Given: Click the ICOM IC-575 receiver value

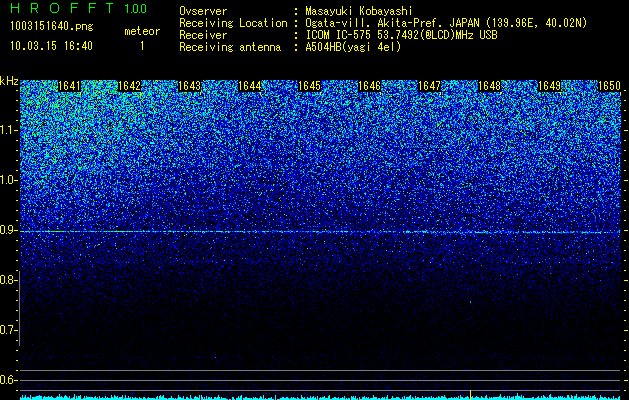Looking at the screenshot, I should [x=401, y=35].
